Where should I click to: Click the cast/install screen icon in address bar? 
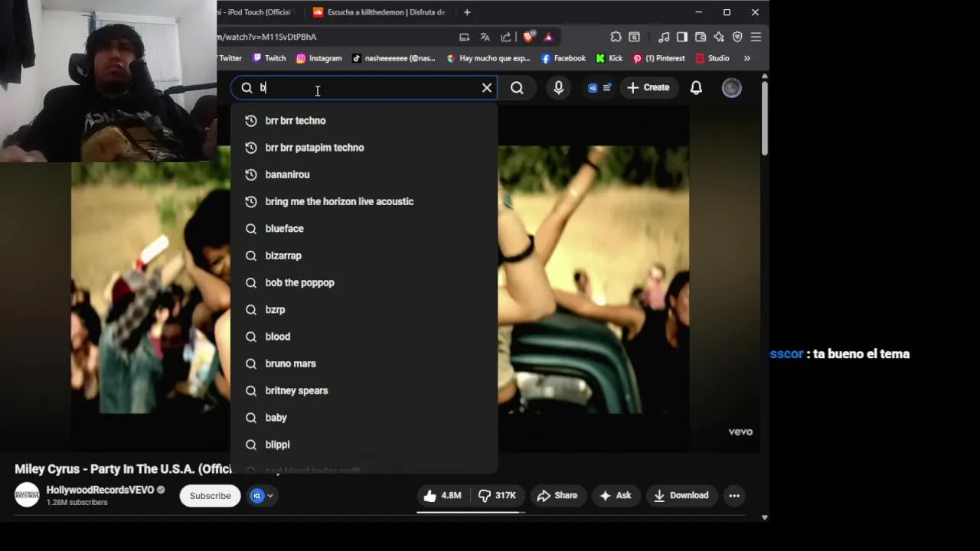464,37
